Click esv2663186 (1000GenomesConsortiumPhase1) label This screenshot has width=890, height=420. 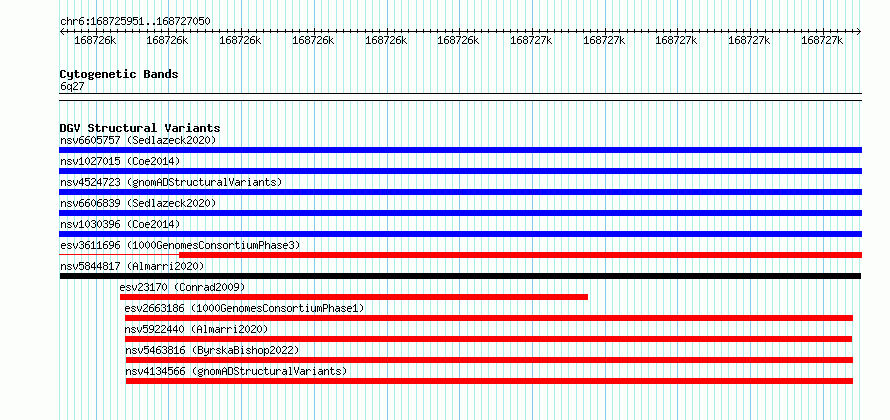pyautogui.click(x=245, y=308)
